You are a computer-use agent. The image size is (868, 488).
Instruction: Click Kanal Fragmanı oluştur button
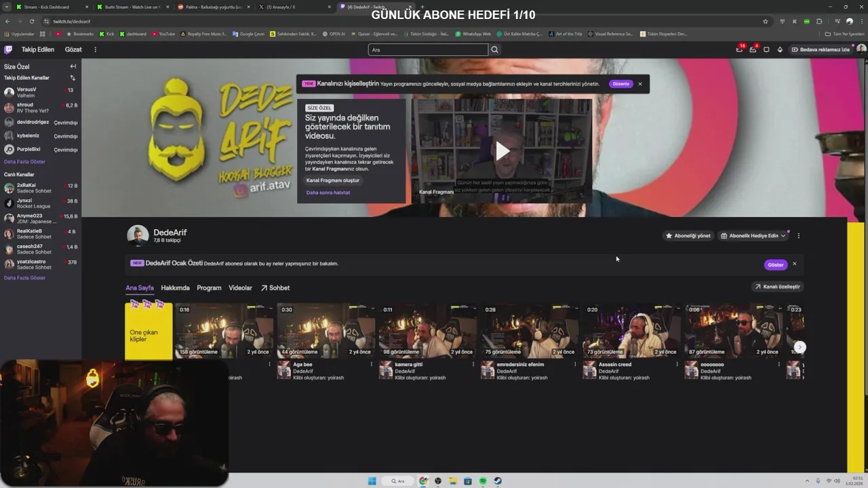click(333, 180)
